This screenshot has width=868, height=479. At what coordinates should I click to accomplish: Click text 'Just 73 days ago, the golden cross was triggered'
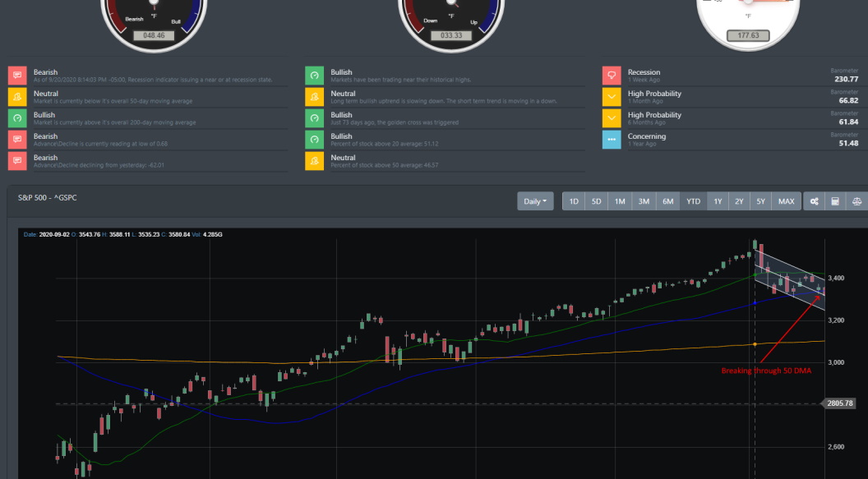pyautogui.click(x=395, y=122)
